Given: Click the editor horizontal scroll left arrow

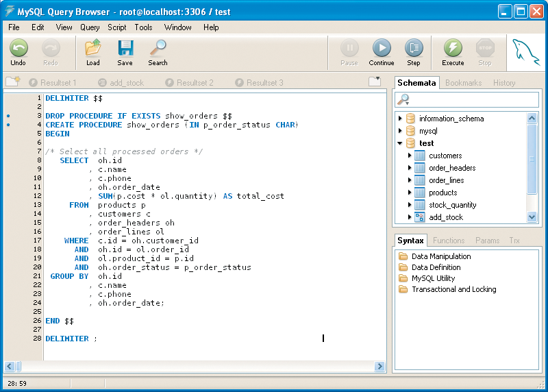Looking at the screenshot, I should pyautogui.click(x=10, y=366).
